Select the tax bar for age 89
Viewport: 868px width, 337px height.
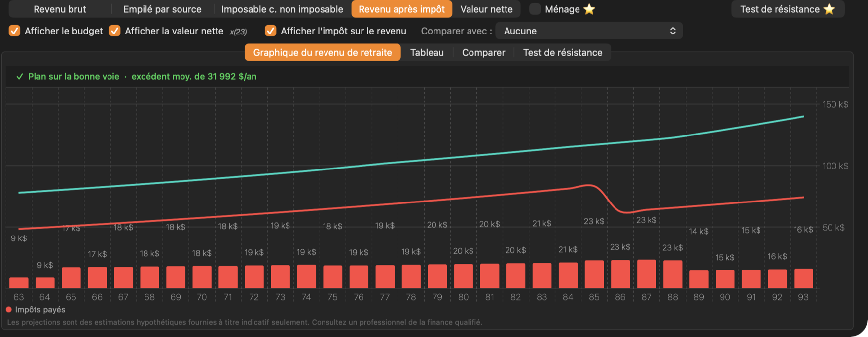coord(699,279)
